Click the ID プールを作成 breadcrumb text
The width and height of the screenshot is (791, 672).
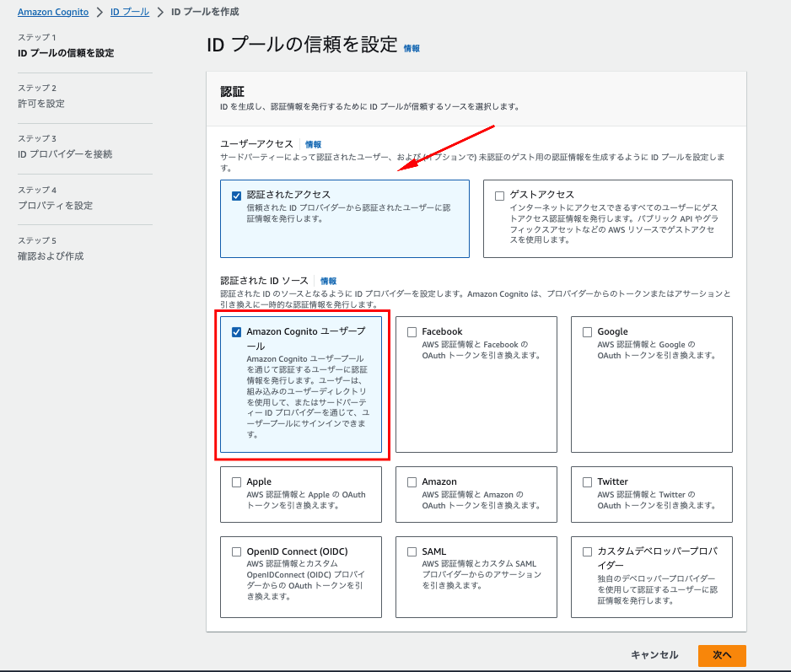point(205,12)
